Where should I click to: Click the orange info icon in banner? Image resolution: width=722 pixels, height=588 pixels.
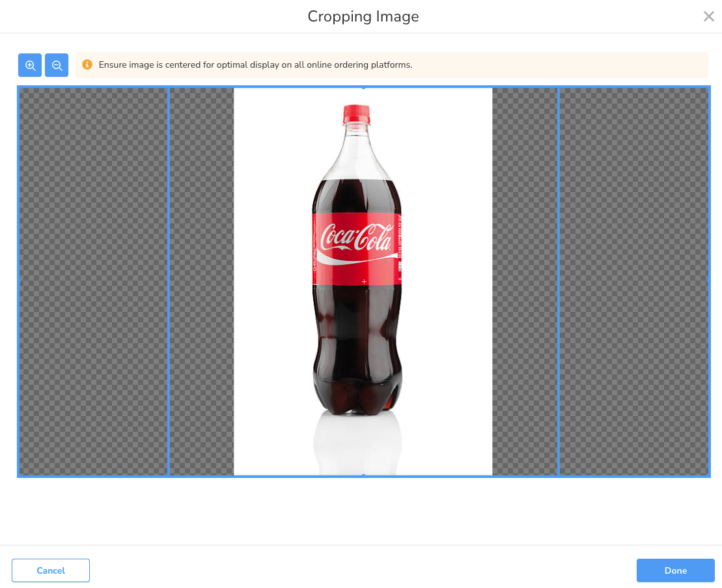(x=87, y=65)
